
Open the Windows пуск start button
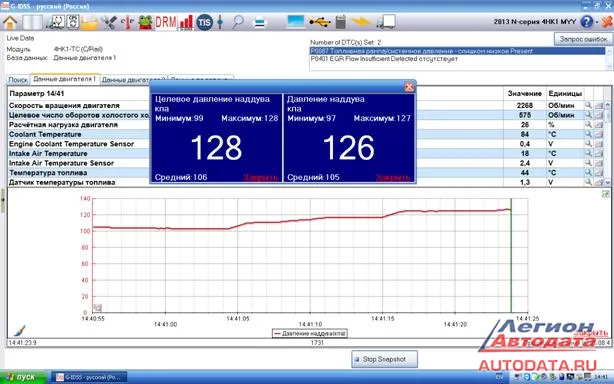[23, 377]
